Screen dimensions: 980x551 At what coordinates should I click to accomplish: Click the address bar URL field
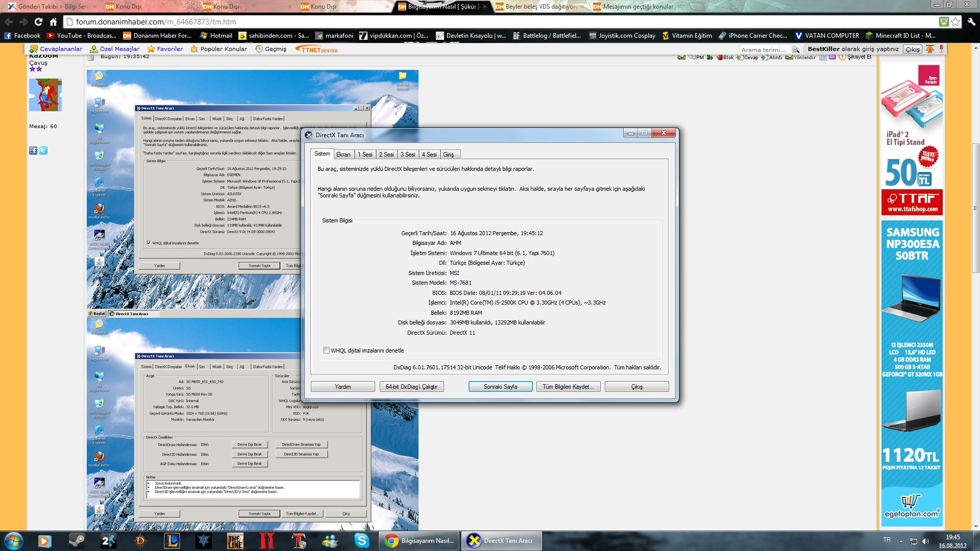[500, 21]
